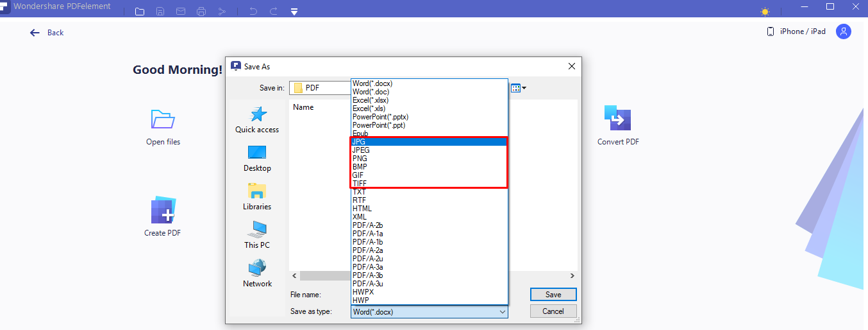The width and height of the screenshot is (868, 330).
Task: Open the view menu icon in Save As
Action: [x=518, y=88]
